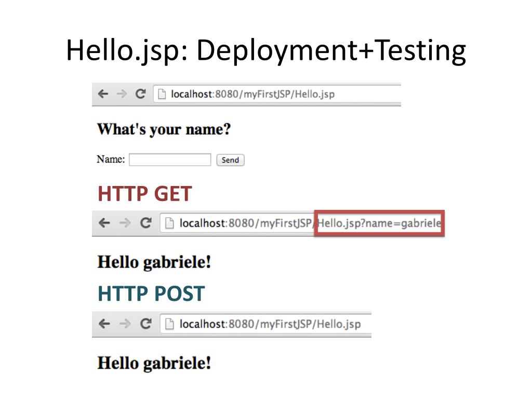Click the 'Name:' label
The height and width of the screenshot is (399, 532).
point(111,159)
